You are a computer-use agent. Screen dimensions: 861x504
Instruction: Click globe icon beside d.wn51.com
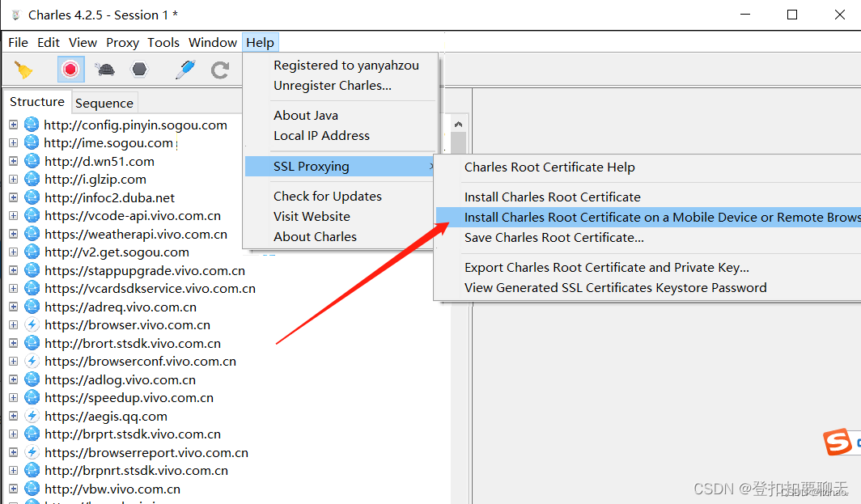tap(32, 162)
